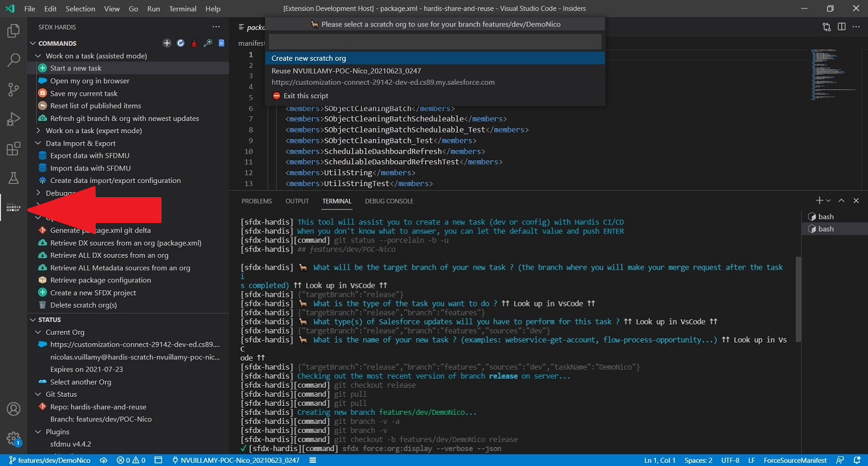Click the notifications bell in status bar

[856, 460]
